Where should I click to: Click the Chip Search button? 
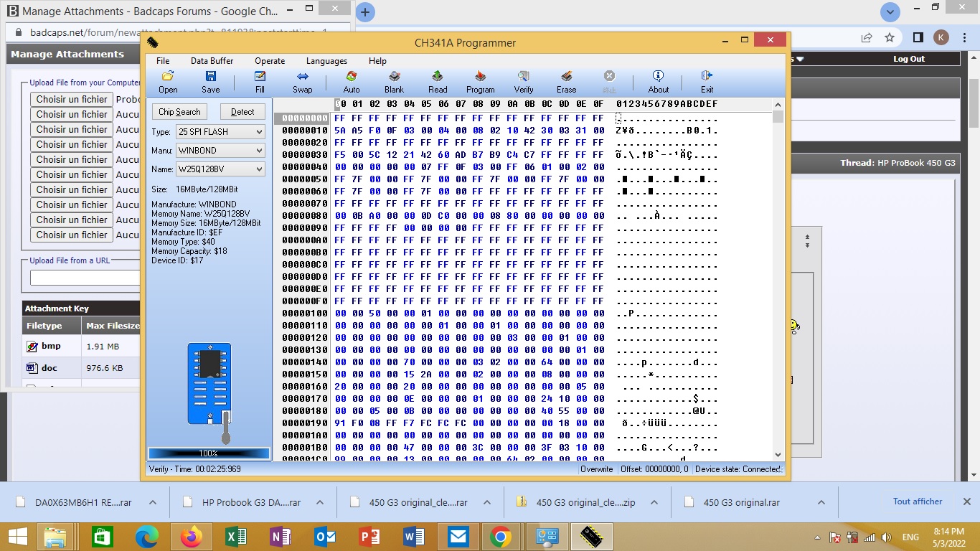click(179, 112)
